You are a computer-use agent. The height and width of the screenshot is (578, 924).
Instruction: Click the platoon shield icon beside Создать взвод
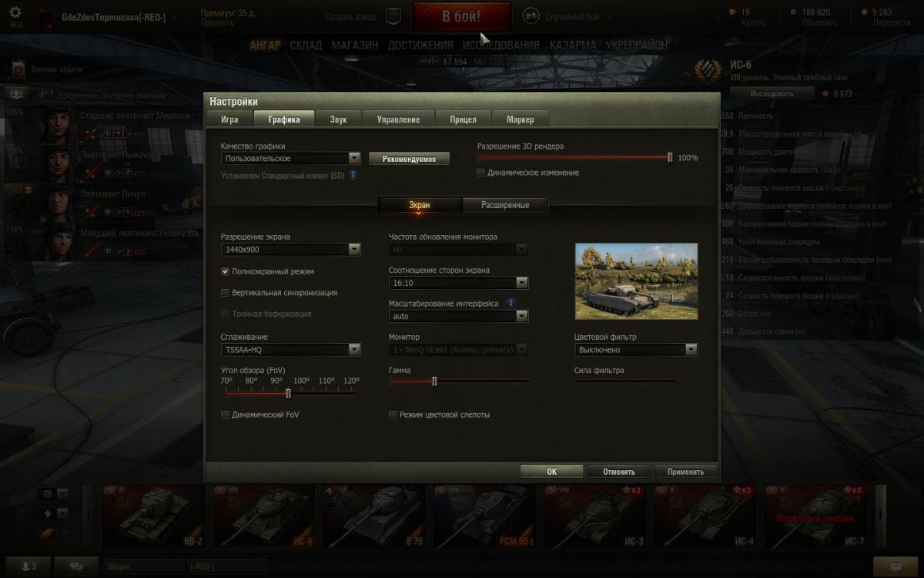click(x=392, y=16)
